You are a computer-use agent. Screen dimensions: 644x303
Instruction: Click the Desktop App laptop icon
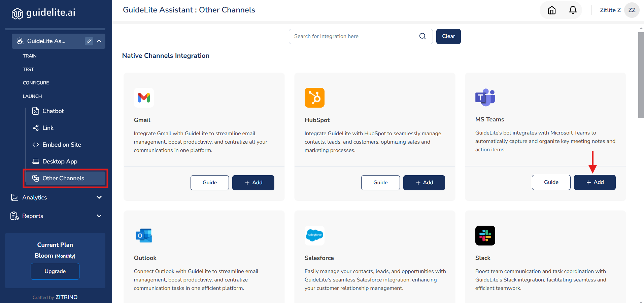pyautogui.click(x=36, y=161)
